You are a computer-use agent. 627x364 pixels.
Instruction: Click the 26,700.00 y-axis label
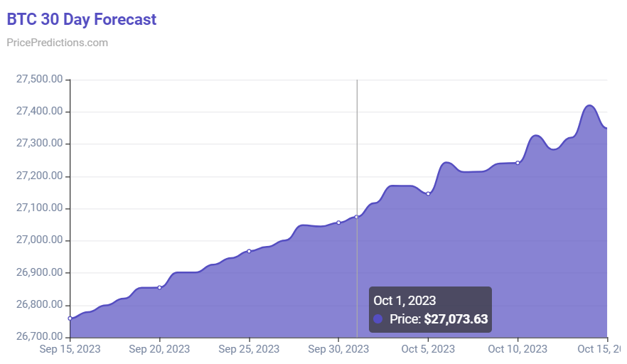click(39, 336)
